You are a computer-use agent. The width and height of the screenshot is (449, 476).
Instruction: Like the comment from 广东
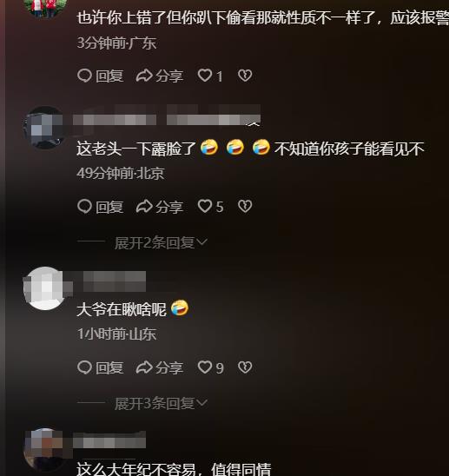210,76
